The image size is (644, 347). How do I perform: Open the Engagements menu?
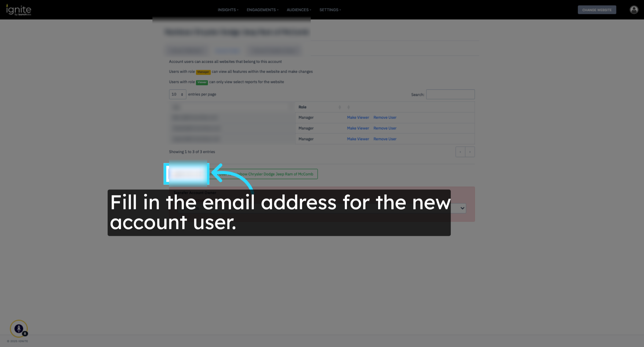tap(262, 10)
